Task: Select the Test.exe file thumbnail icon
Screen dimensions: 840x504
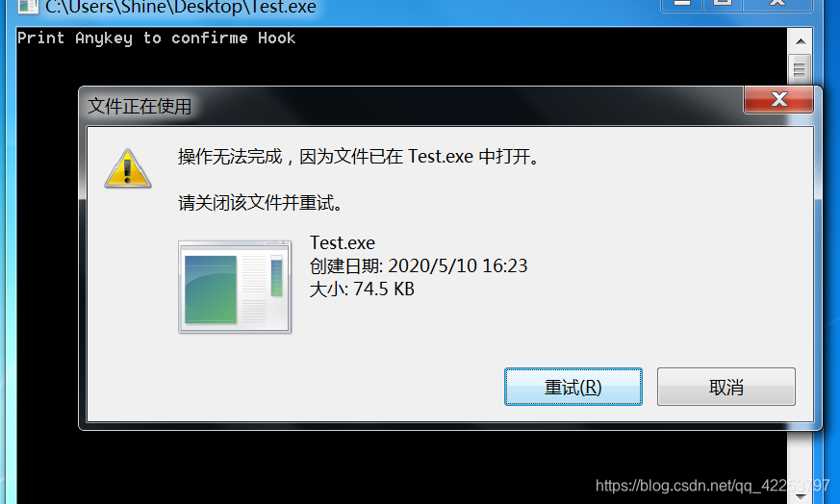Action: click(235, 287)
